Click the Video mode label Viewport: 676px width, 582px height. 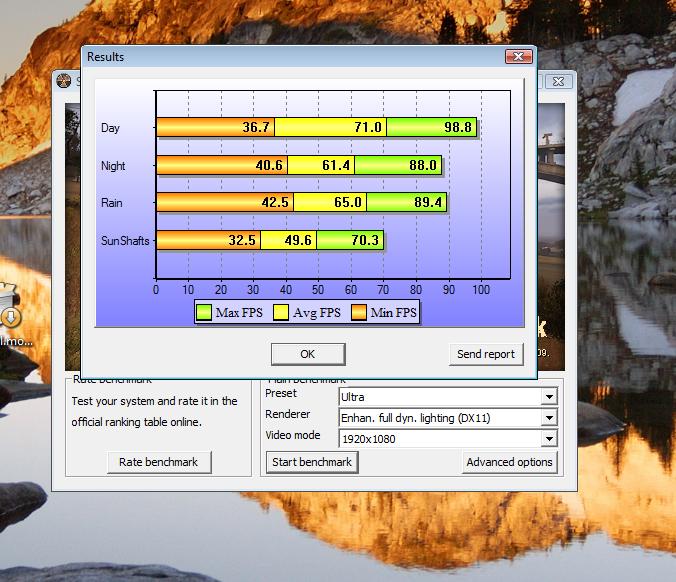(293, 435)
